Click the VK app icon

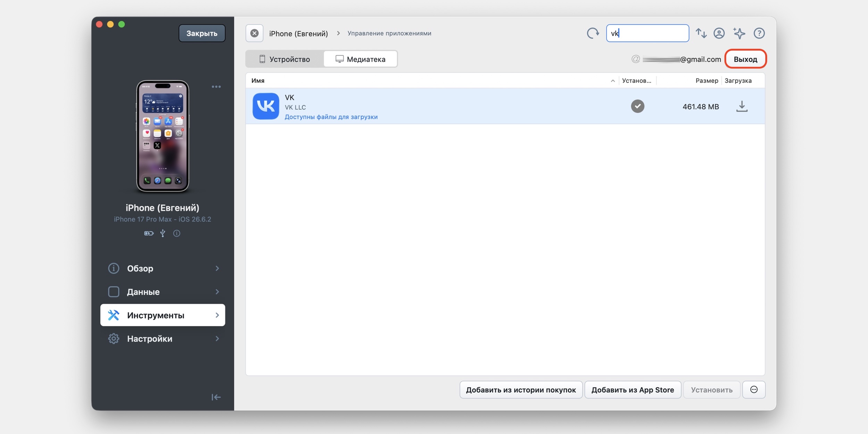tap(266, 106)
